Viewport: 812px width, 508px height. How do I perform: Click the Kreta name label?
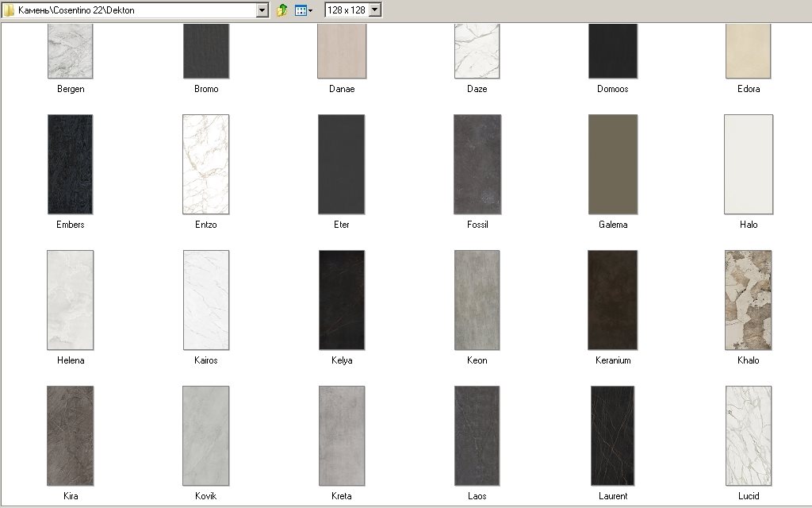[341, 496]
